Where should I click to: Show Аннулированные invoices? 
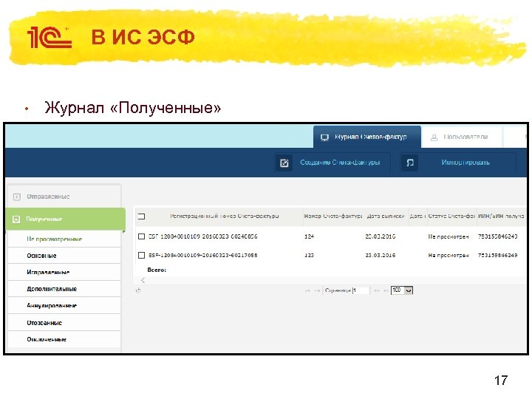click(x=64, y=305)
